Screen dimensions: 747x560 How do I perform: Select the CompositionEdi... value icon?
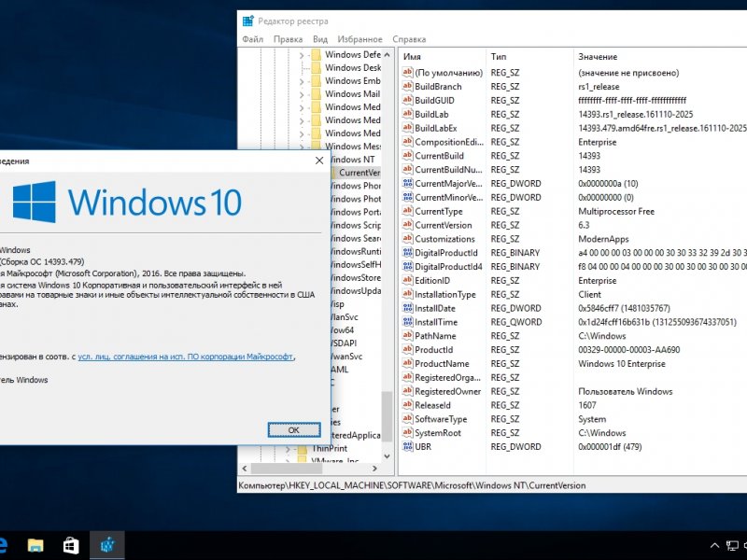pyautogui.click(x=407, y=142)
